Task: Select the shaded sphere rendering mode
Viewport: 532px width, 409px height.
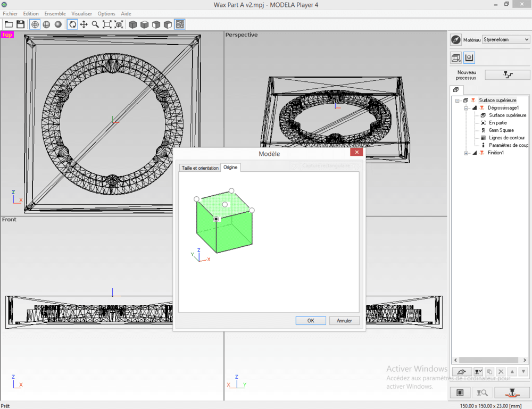Action: pos(59,24)
